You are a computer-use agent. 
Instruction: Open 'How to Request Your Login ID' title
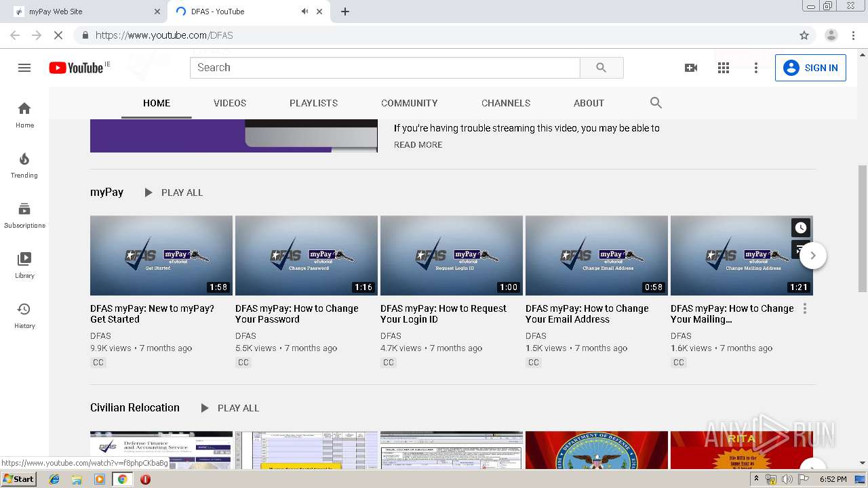(443, 314)
